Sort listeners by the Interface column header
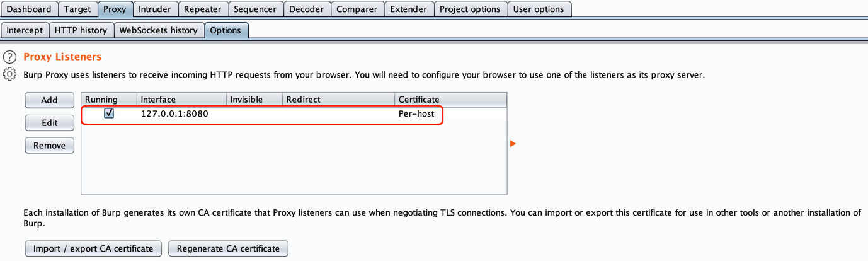Image resolution: width=868 pixels, height=261 pixels. tap(181, 100)
